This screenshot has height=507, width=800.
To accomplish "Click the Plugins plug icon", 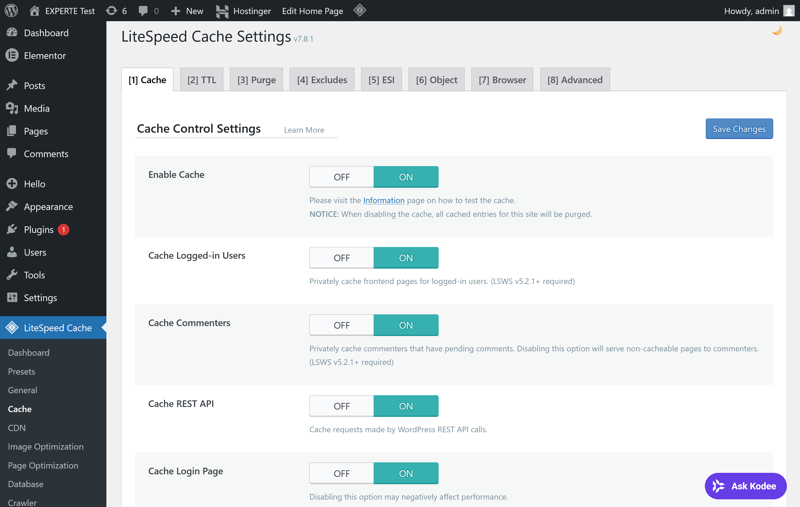I will pyautogui.click(x=12, y=229).
